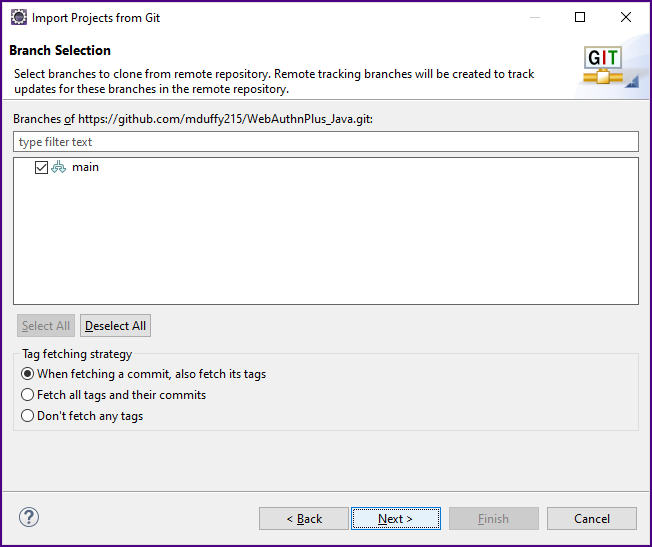Viewport: 652px width, 547px height.
Task: Close the Import Projects from Git window
Action: (x=626, y=17)
